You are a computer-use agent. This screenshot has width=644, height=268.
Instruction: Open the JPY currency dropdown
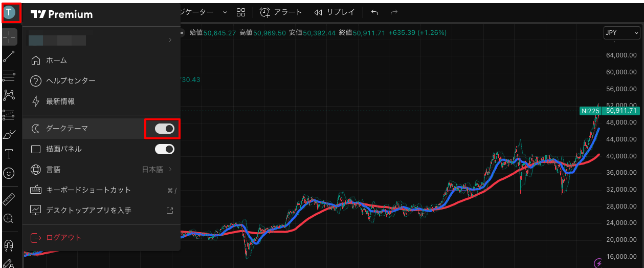point(621,33)
